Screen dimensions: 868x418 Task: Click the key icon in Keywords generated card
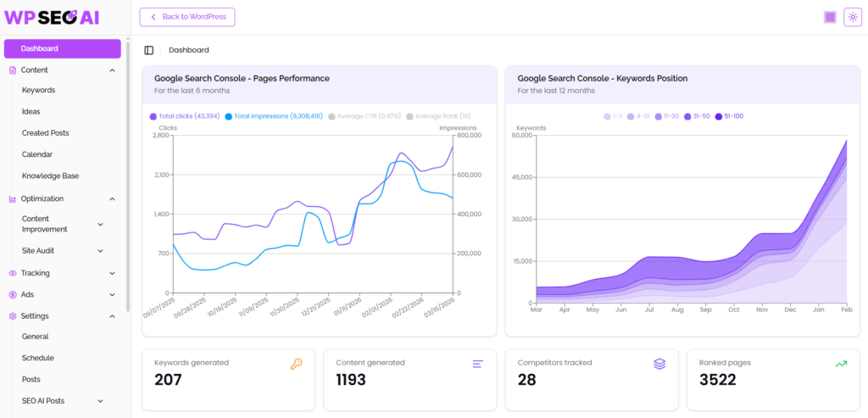(x=296, y=364)
